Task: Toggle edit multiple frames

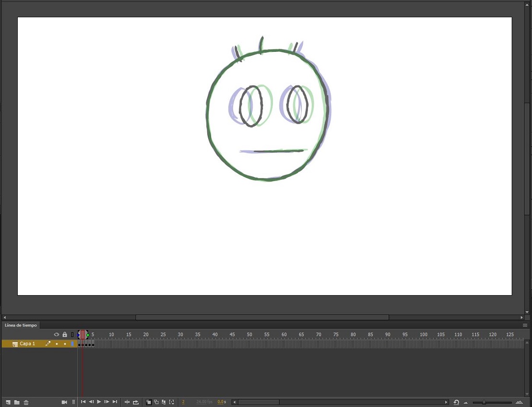Action: coord(165,402)
